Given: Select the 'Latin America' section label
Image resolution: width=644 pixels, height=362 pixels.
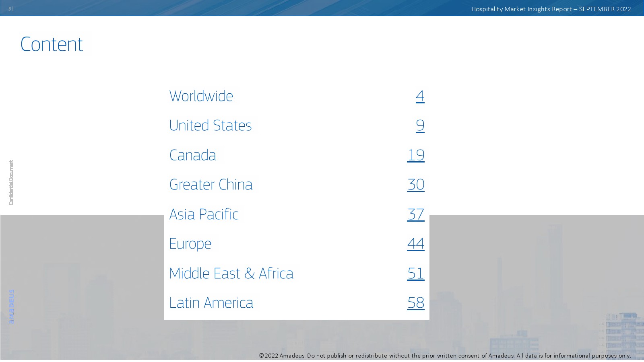Looking at the screenshot, I should (x=211, y=303).
